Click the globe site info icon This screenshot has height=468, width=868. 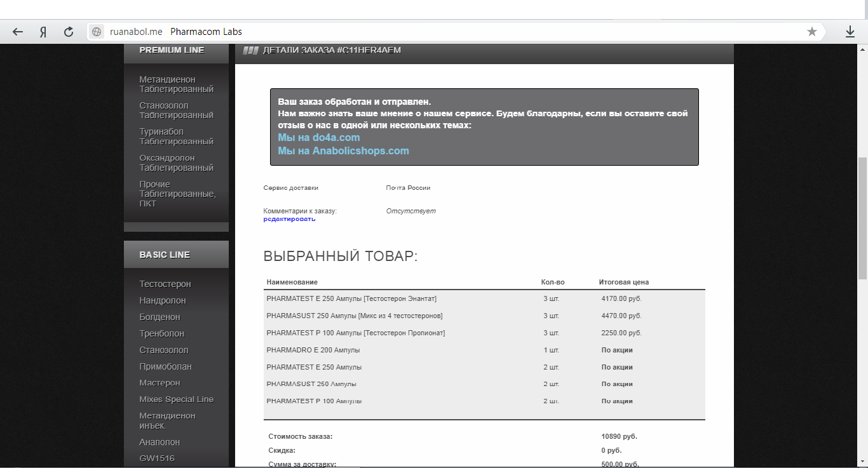[x=97, y=32]
